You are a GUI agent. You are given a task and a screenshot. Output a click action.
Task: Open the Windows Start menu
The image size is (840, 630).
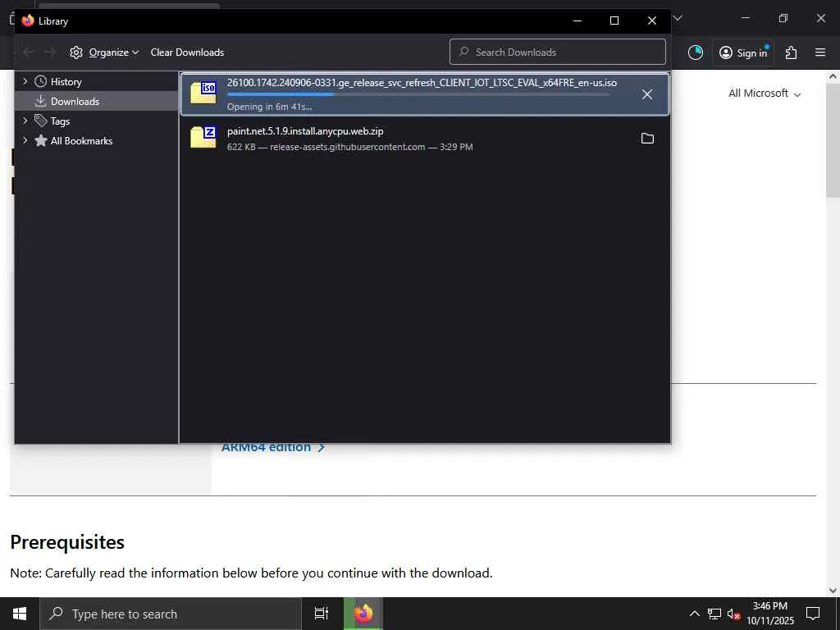coord(20,614)
